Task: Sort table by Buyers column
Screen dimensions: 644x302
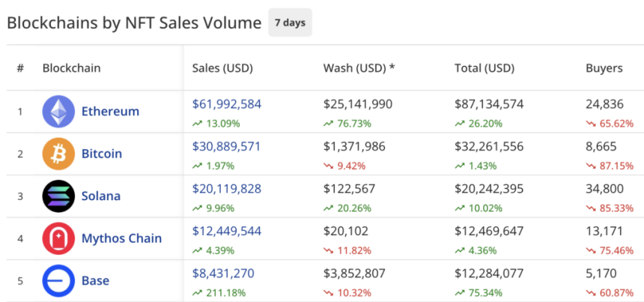Action: click(x=604, y=68)
